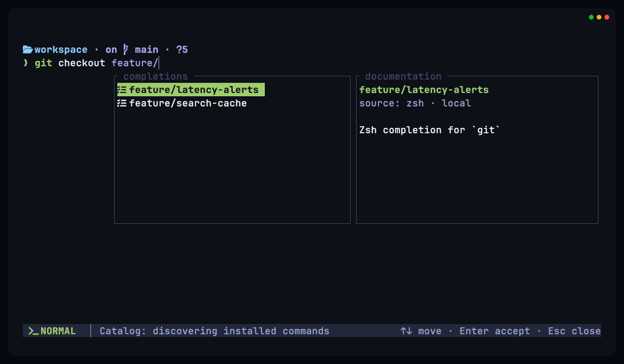
Task: Click the list icon beside feature/search-cache
Action: pos(122,103)
